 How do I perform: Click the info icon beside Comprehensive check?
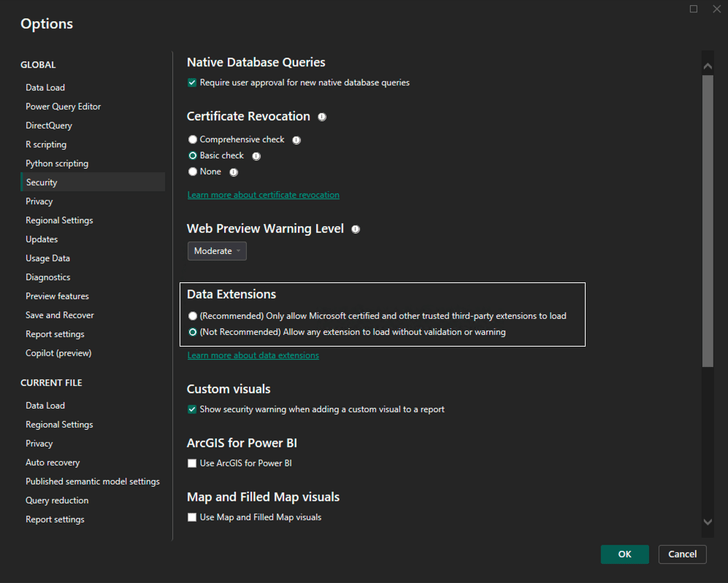[296, 139]
